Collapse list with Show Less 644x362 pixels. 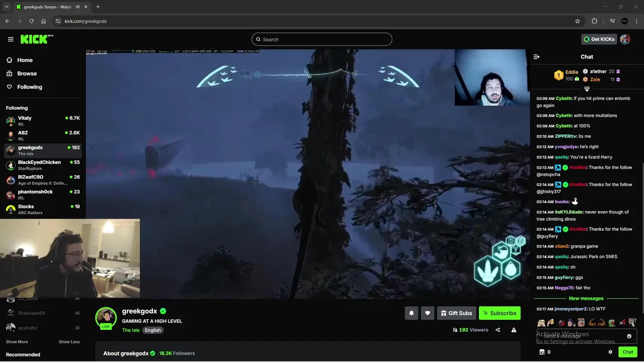[x=69, y=342]
